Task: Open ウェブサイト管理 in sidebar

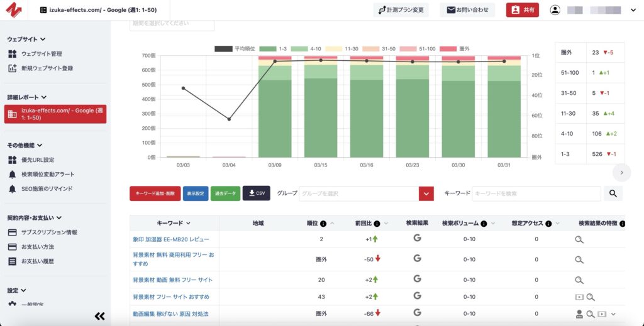Action: (x=42, y=54)
